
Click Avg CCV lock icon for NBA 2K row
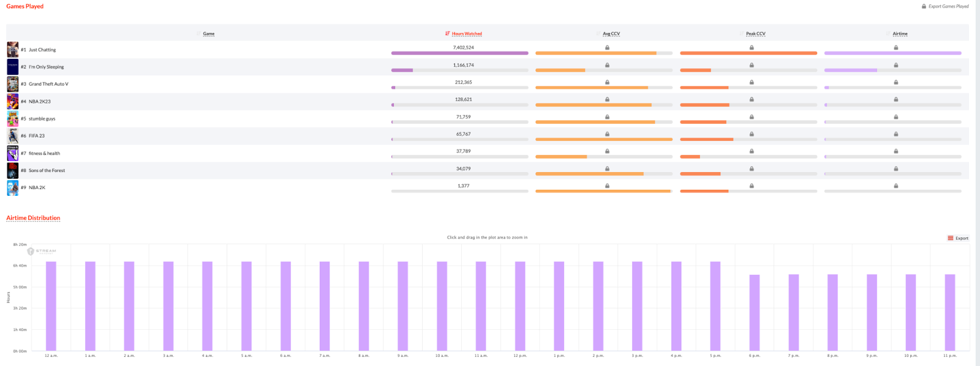(x=607, y=185)
